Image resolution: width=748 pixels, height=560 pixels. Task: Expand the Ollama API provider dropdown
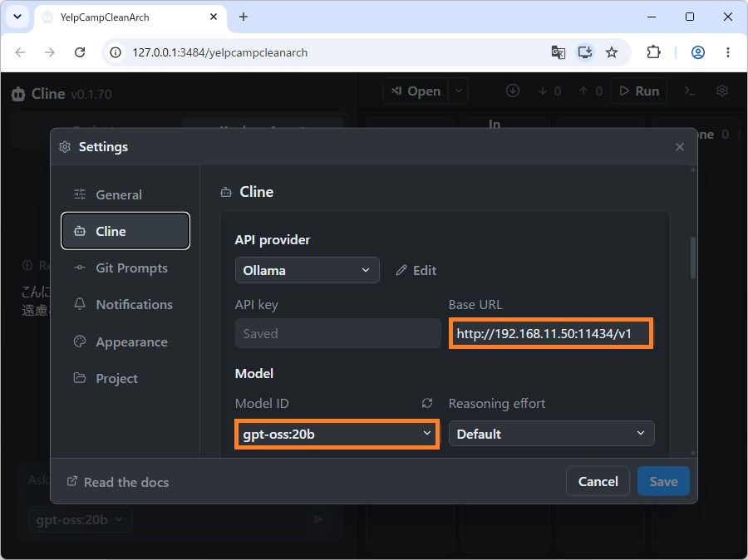pyautogui.click(x=308, y=271)
